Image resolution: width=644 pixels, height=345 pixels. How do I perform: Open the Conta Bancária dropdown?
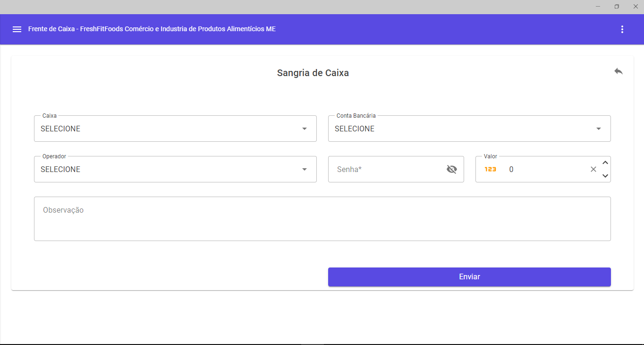click(x=469, y=129)
